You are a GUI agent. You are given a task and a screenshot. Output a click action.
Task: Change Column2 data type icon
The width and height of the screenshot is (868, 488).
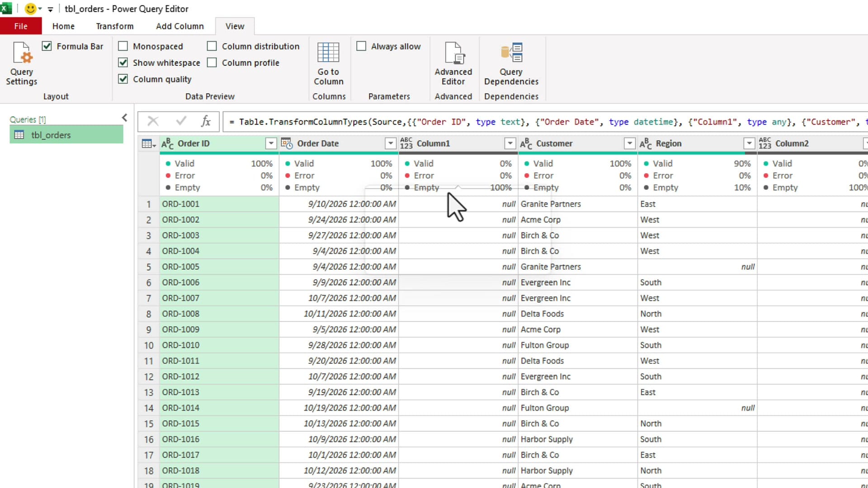click(x=765, y=144)
